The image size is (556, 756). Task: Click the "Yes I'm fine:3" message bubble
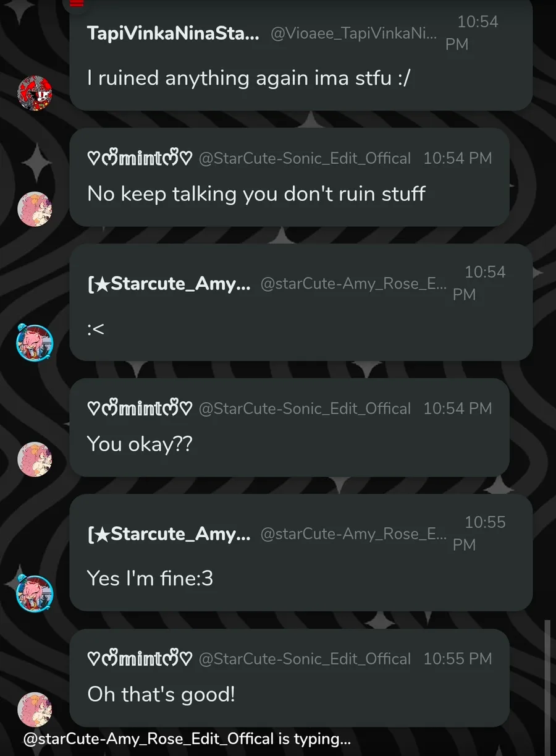[150, 579]
